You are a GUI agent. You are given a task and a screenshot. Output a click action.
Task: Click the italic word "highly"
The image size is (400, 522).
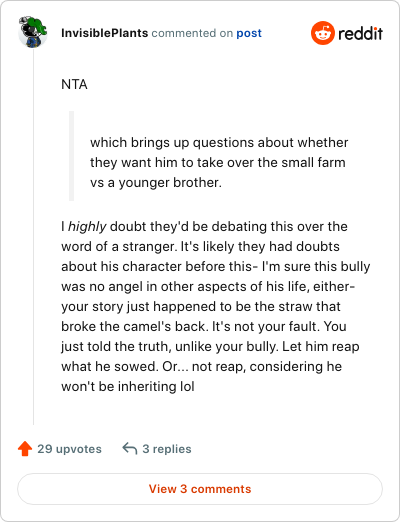coord(87,226)
